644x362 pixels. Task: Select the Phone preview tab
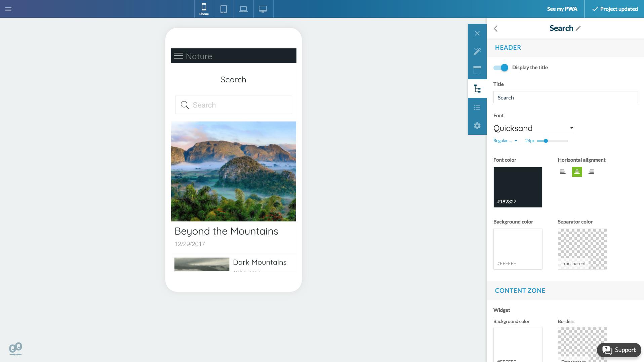click(204, 9)
